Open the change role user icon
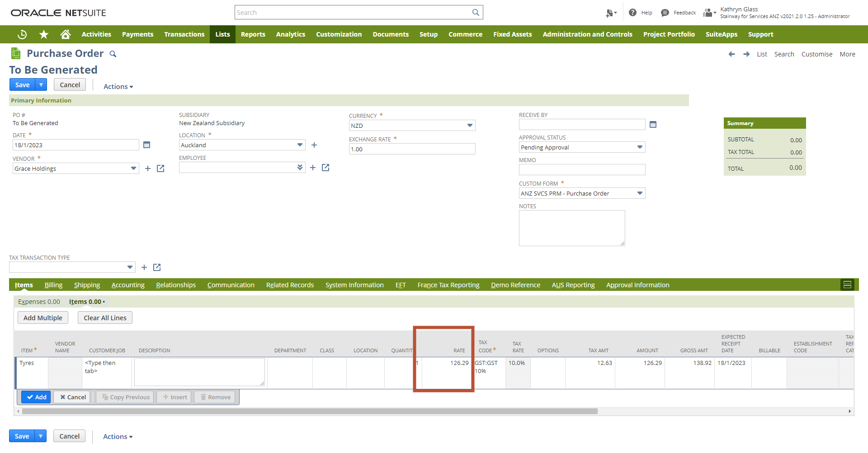The width and height of the screenshot is (868, 453). 709,13
